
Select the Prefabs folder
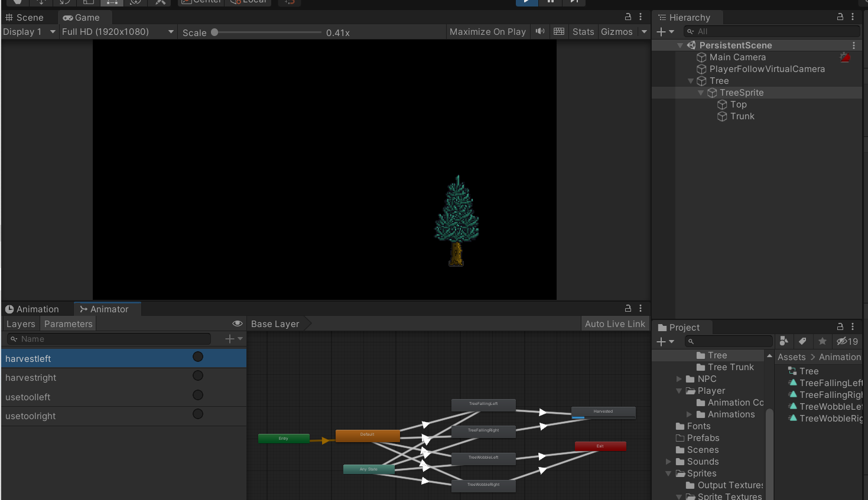(x=697, y=438)
